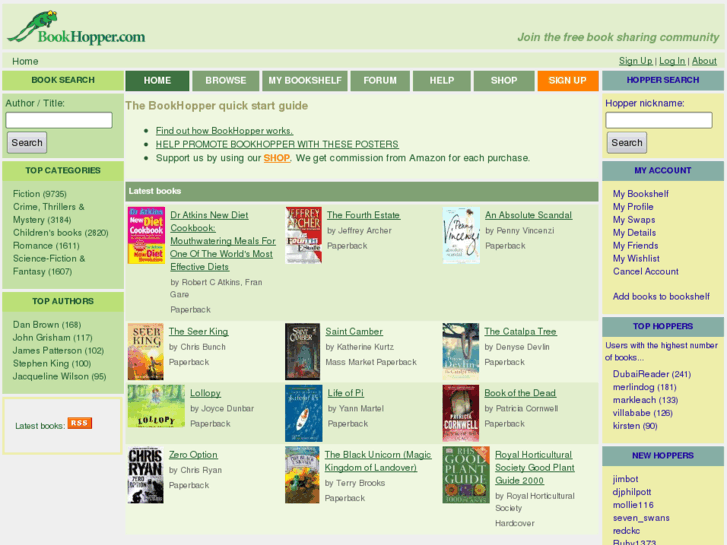Open the Fiction (9735) category
727x545 pixels.
click(x=40, y=194)
